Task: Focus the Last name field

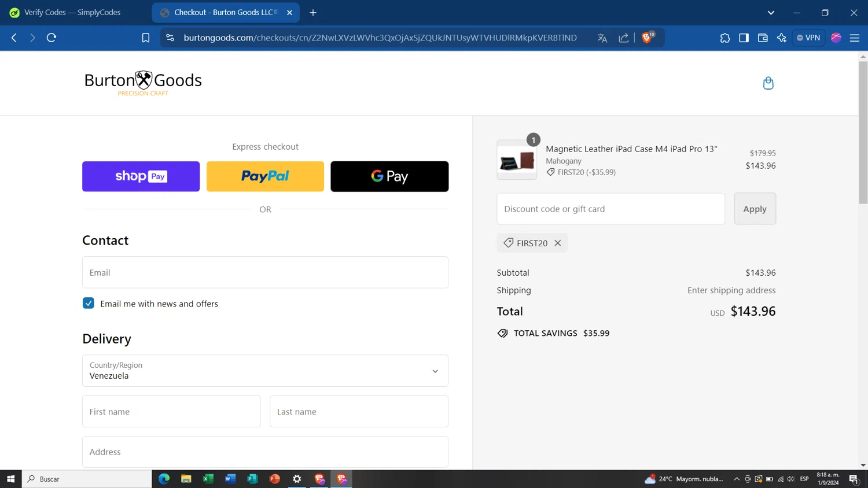Action: [x=359, y=411]
